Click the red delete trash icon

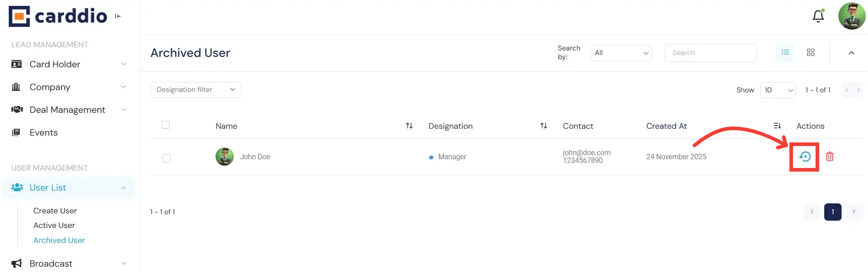[830, 157]
